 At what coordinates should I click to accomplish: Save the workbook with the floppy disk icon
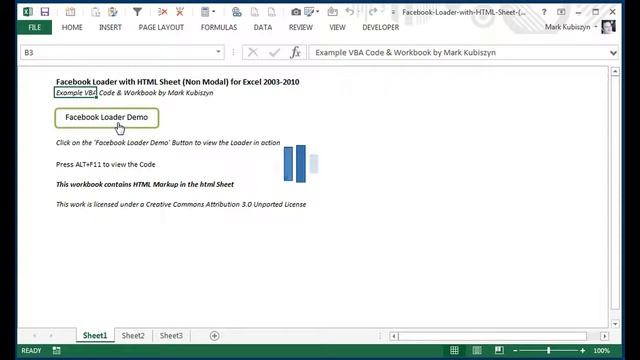tap(45, 12)
